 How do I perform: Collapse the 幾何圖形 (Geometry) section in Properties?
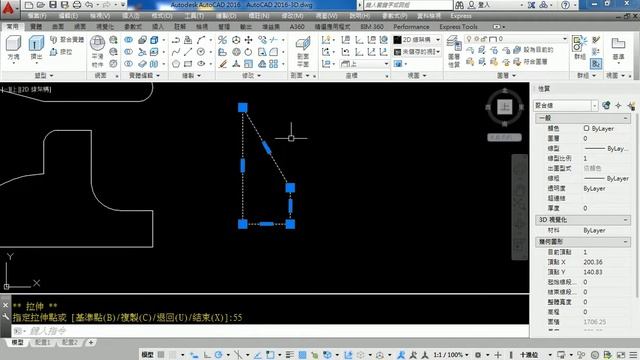(625, 242)
